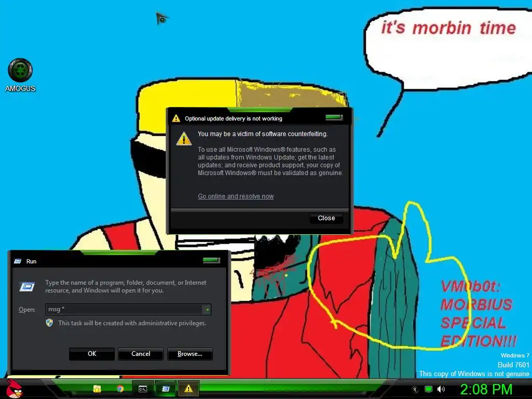Open the Angry Birds start button
The width and height of the screenshot is (532, 399).
coord(14,389)
